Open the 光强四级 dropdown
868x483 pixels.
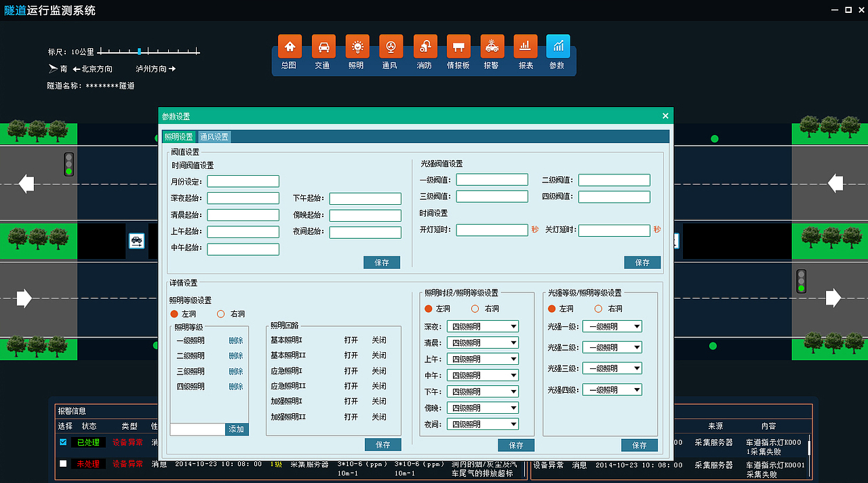(612, 389)
